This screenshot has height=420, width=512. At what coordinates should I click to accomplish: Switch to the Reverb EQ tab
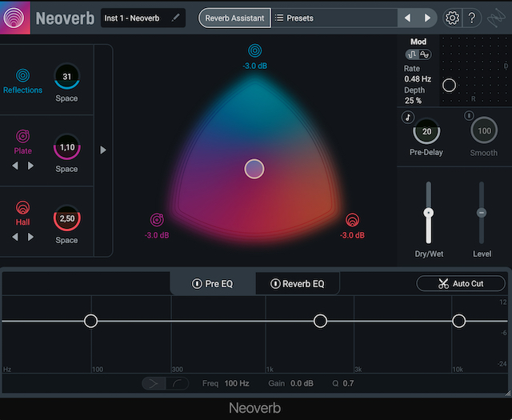click(298, 284)
